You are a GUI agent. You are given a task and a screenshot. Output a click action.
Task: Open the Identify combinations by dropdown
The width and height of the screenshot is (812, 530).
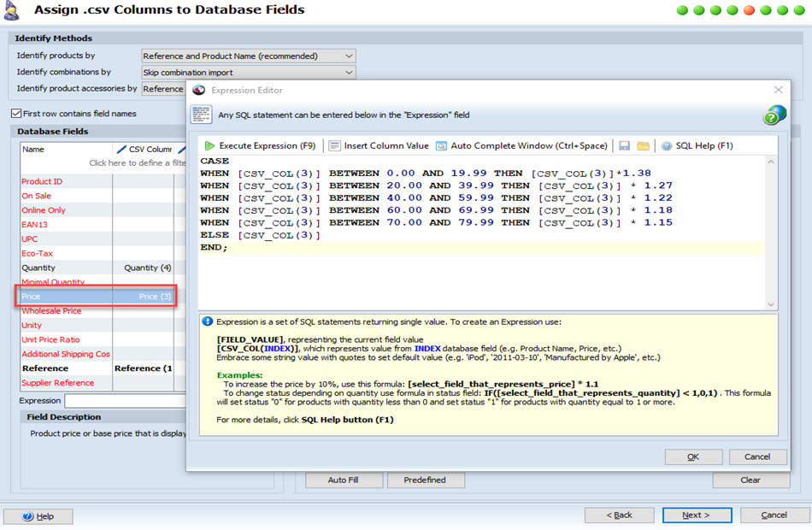249,73
